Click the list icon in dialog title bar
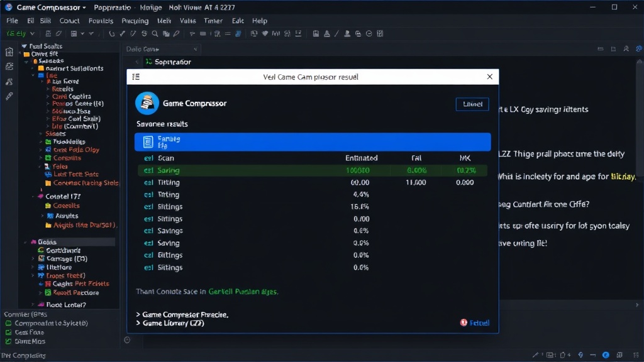The height and width of the screenshot is (362, 644). point(136,77)
